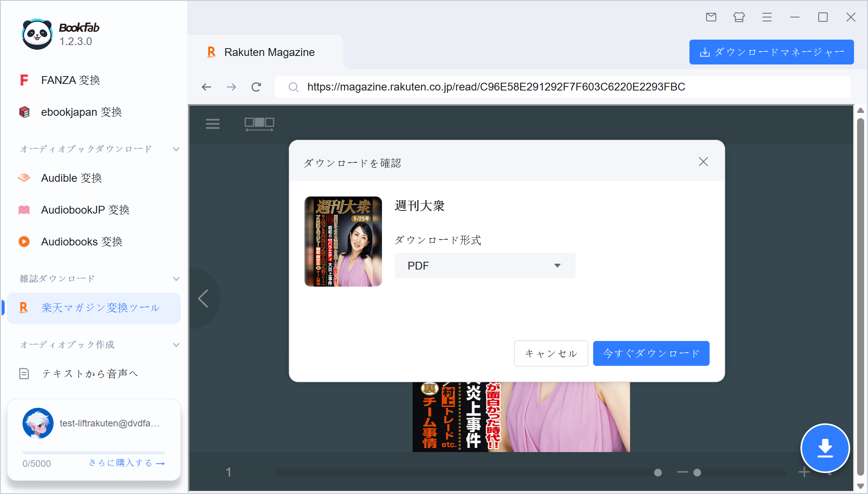Viewport: 868px width, 494px height.
Task: Click the text-to-speech document icon
Action: [x=24, y=374]
